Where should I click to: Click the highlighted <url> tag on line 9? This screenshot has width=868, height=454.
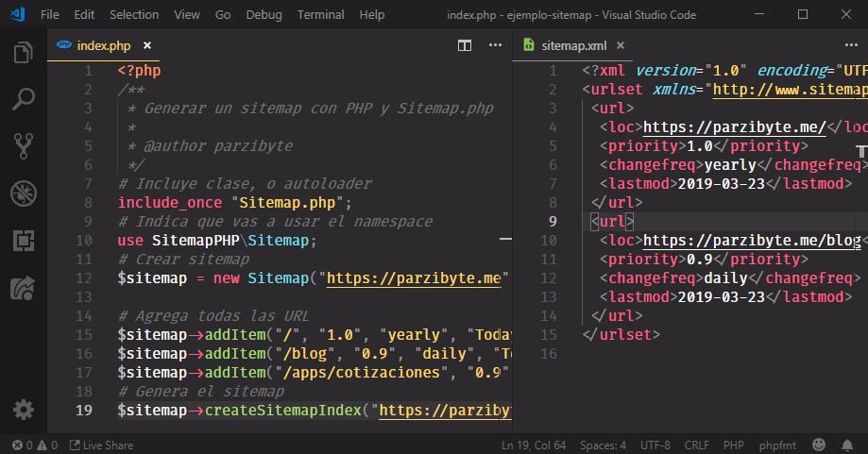tap(612, 222)
